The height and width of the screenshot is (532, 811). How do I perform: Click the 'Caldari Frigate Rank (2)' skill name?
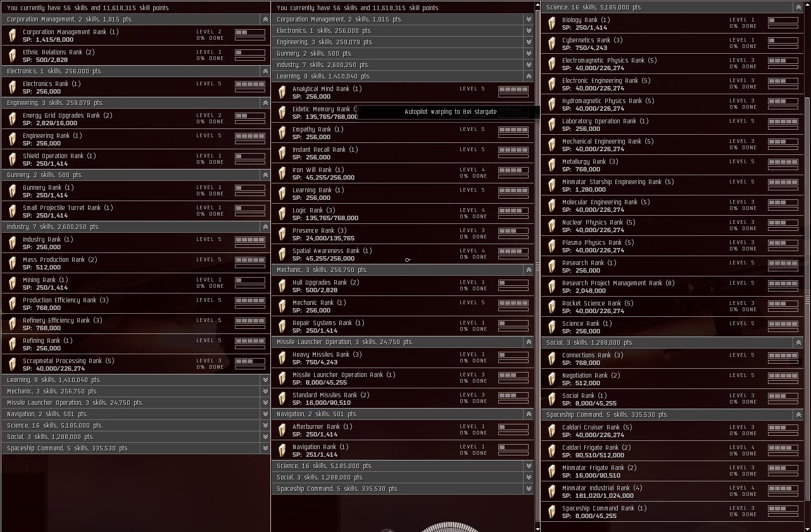click(596, 448)
